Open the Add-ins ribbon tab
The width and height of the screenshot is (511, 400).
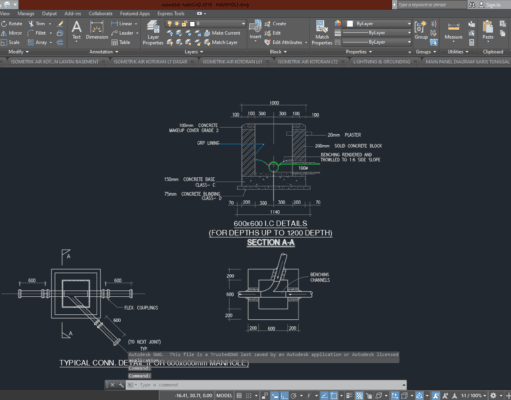[72, 14]
